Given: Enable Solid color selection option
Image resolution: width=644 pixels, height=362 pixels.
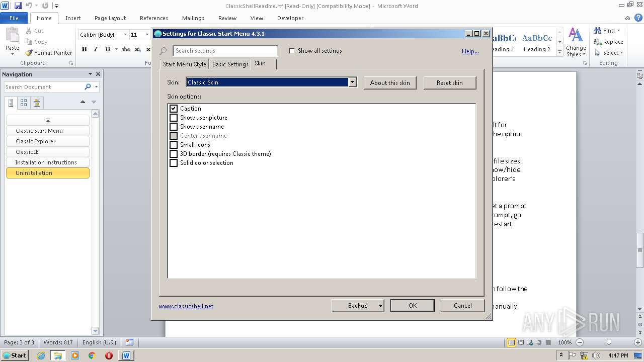Looking at the screenshot, I should click(x=174, y=163).
